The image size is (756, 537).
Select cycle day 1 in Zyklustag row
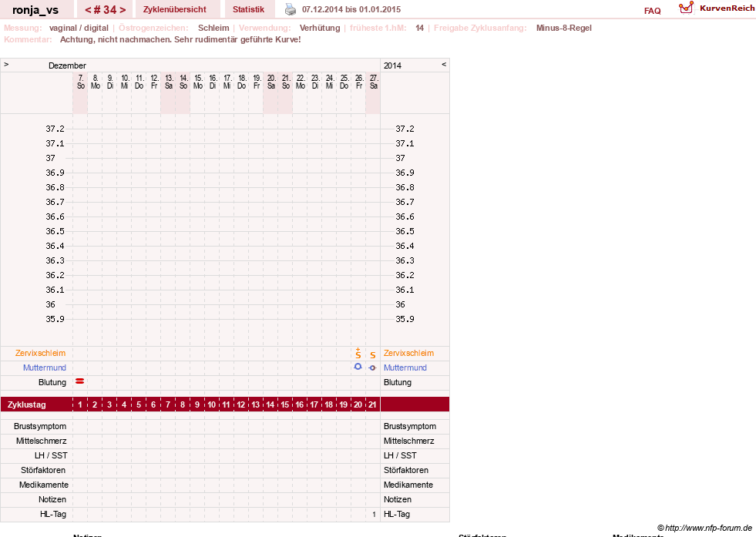(80, 404)
